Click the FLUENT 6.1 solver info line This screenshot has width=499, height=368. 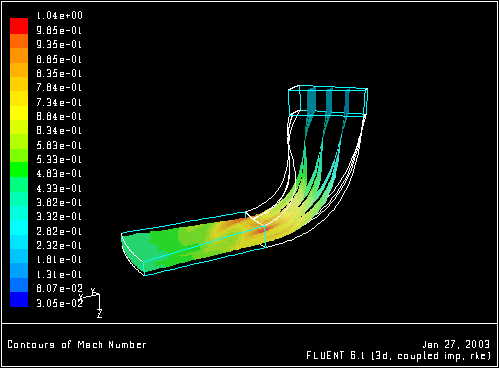click(x=399, y=356)
